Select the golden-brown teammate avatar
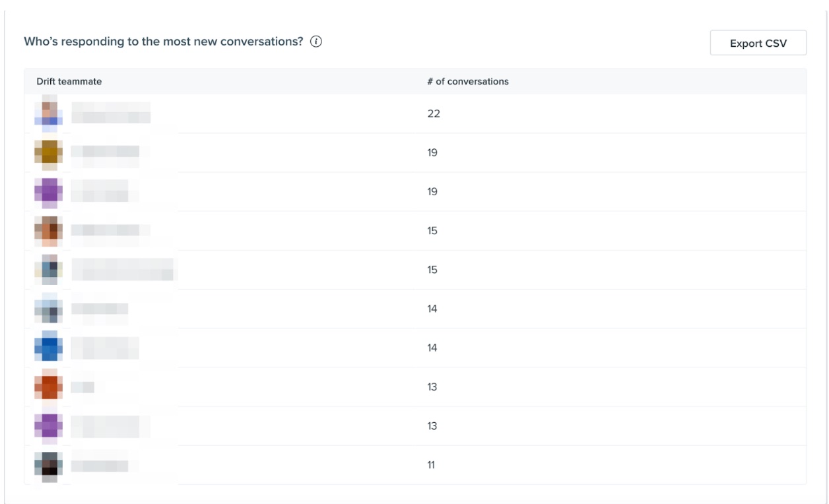Image resolution: width=829 pixels, height=504 pixels. pos(48,152)
